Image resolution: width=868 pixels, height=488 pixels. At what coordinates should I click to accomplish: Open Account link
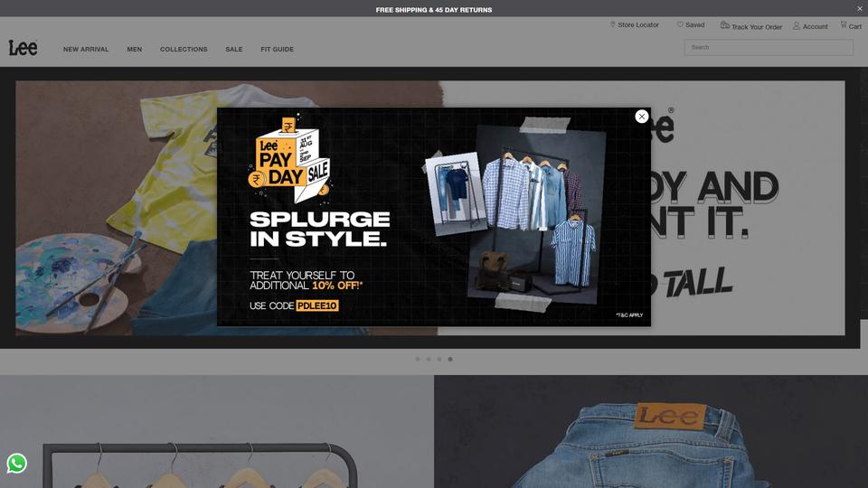(x=816, y=26)
